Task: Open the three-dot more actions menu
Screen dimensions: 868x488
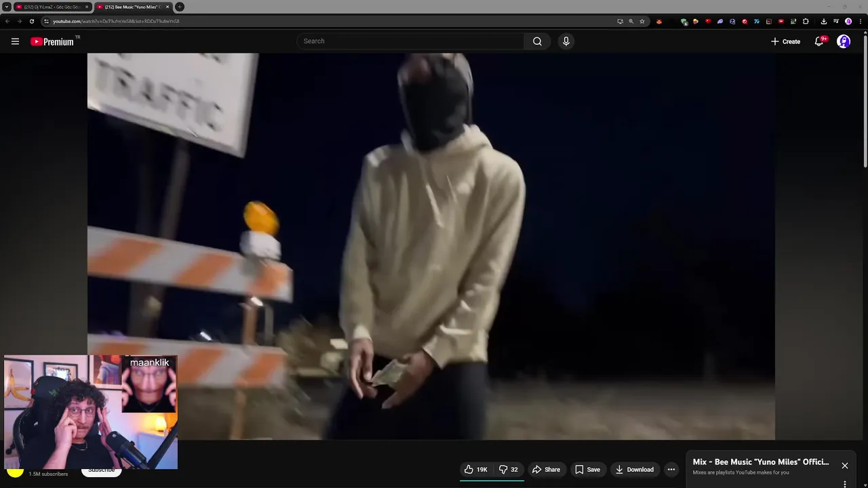Action: pos(671,469)
